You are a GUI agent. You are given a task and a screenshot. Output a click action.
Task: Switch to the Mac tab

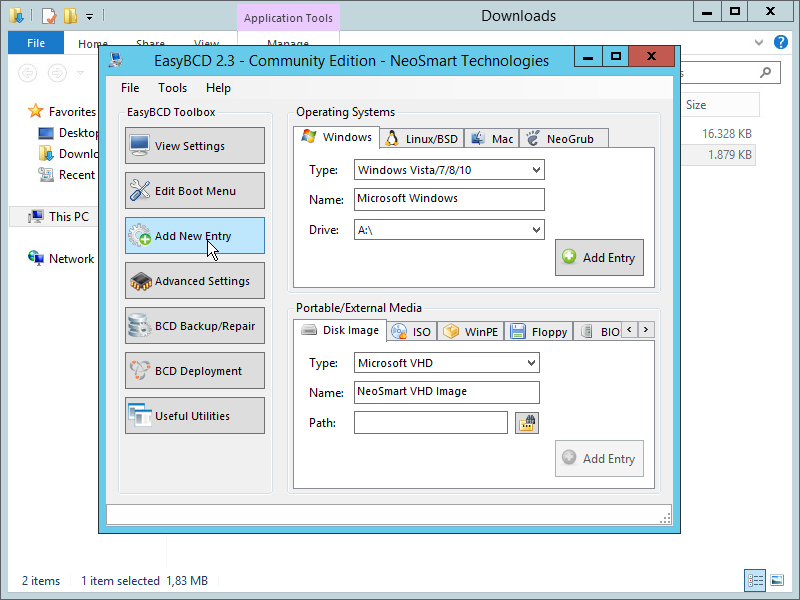pos(492,139)
